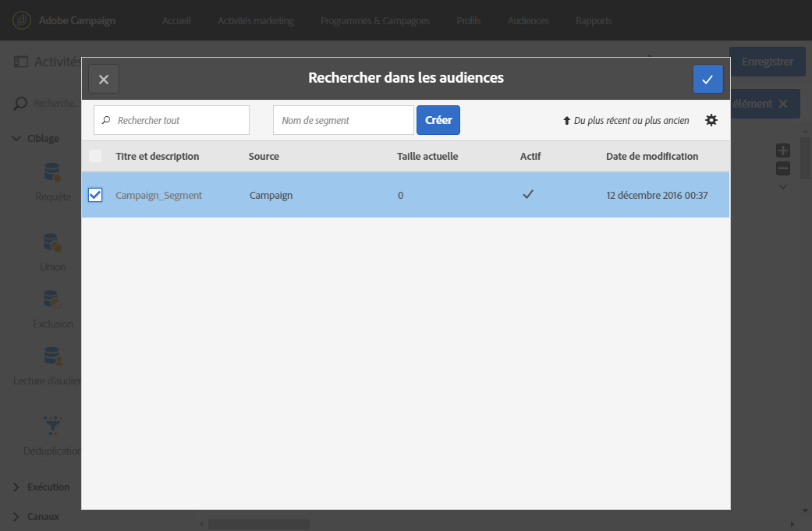Image resolution: width=812 pixels, height=531 pixels.
Task: Open the Accueil menu
Action: point(176,21)
